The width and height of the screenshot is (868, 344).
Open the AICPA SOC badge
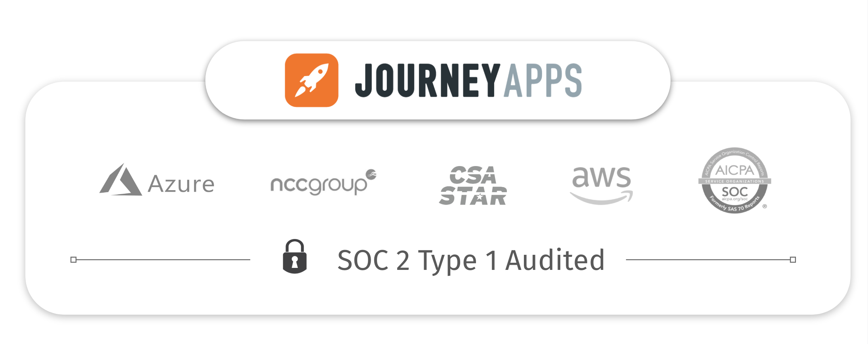point(735,180)
